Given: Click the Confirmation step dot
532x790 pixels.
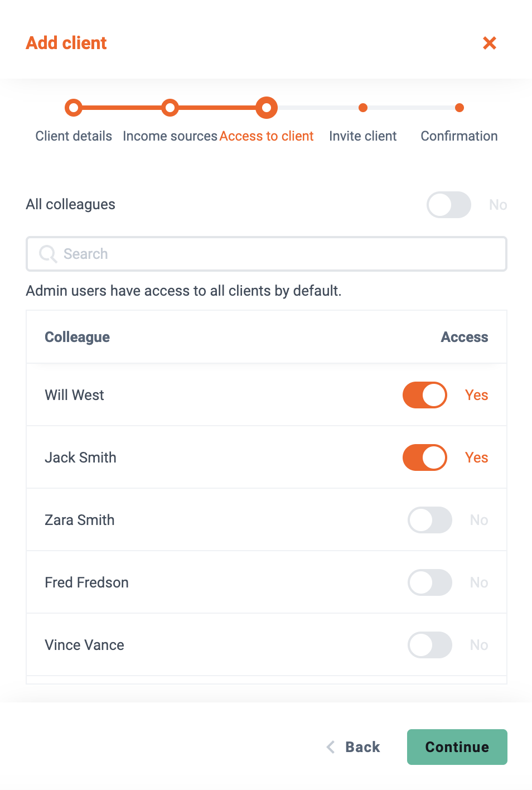Looking at the screenshot, I should pyautogui.click(x=460, y=108).
